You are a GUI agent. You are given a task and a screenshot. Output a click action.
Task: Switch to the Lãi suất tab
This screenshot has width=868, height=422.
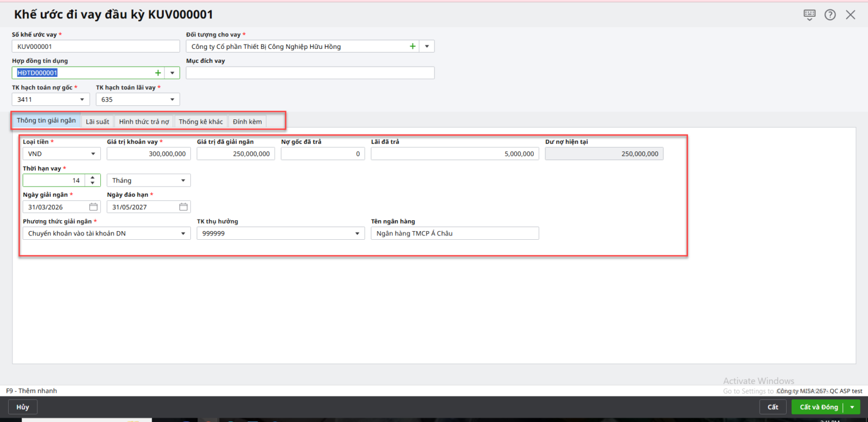pos(97,122)
